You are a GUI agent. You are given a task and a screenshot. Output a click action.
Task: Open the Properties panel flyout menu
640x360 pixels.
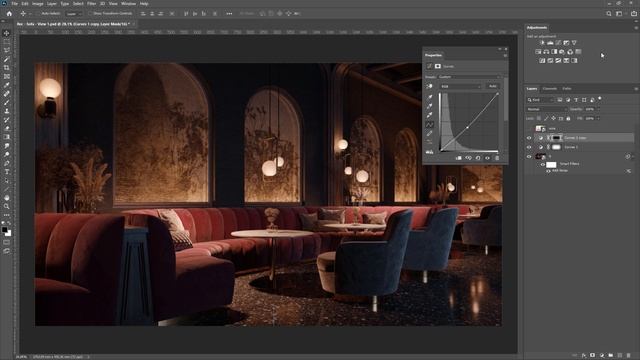click(x=505, y=55)
